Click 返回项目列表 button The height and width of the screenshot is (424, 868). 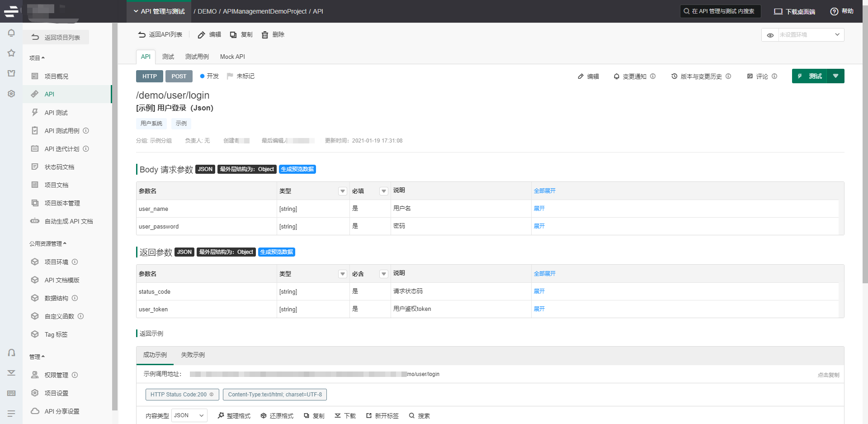56,37
